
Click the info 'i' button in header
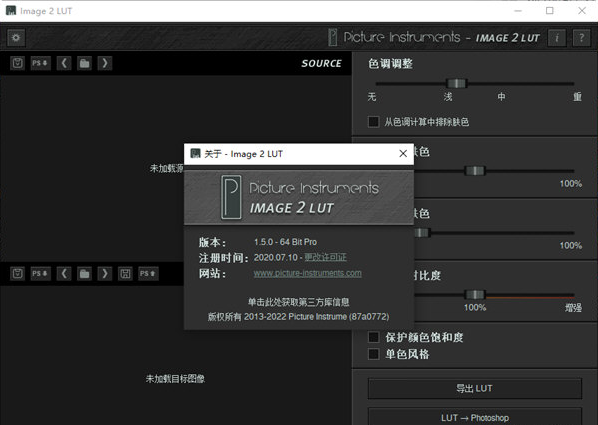[x=556, y=38]
